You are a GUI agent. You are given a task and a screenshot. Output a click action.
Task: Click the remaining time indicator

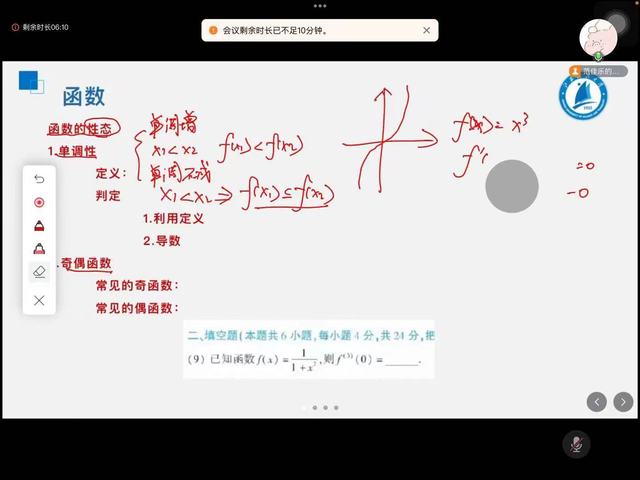tap(40, 27)
